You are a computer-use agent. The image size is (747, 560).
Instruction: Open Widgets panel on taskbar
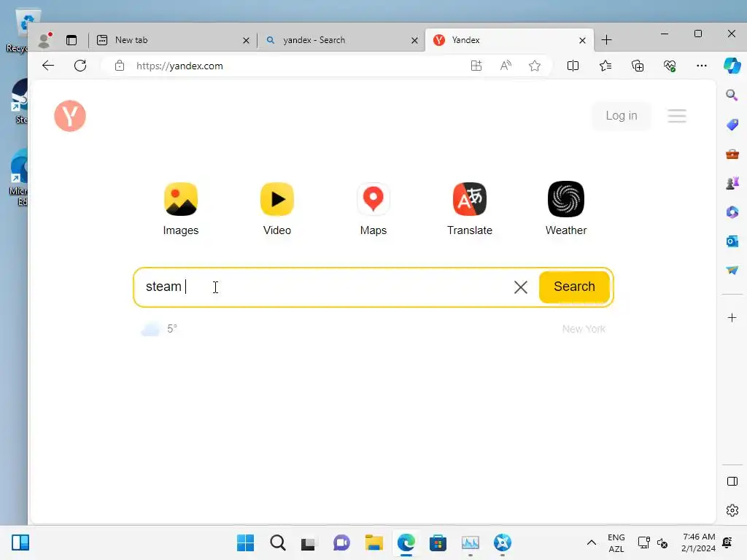click(x=20, y=542)
